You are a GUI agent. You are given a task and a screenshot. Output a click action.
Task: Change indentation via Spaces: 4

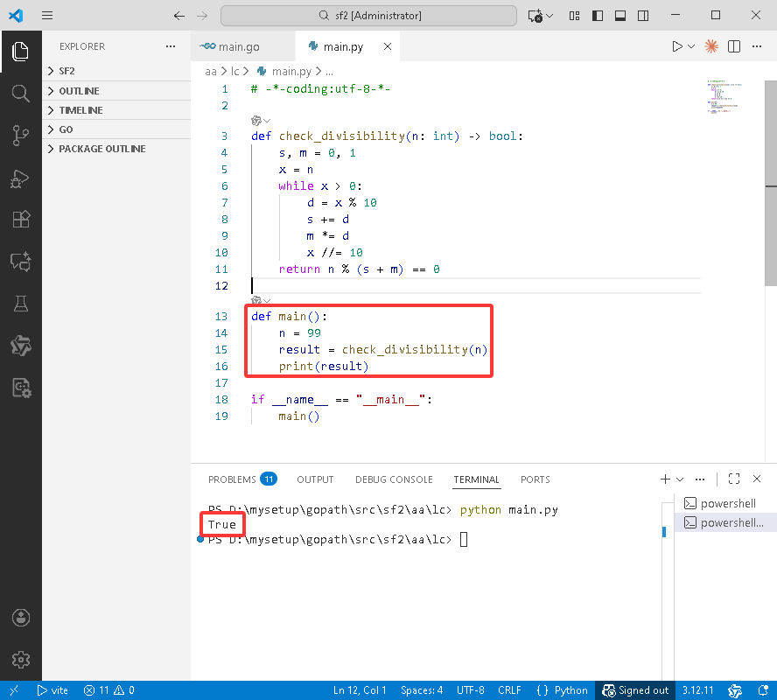click(422, 690)
